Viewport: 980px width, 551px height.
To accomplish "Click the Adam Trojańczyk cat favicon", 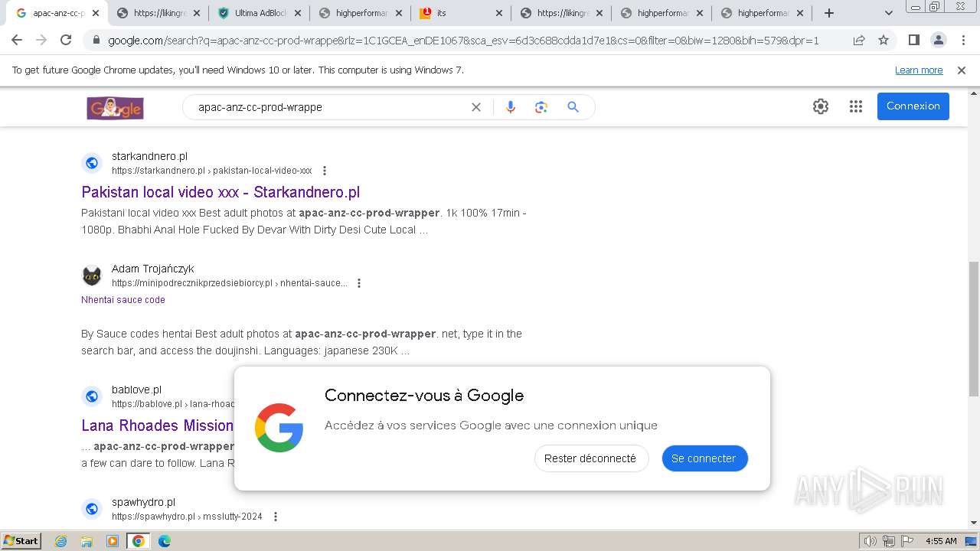I will (x=92, y=275).
